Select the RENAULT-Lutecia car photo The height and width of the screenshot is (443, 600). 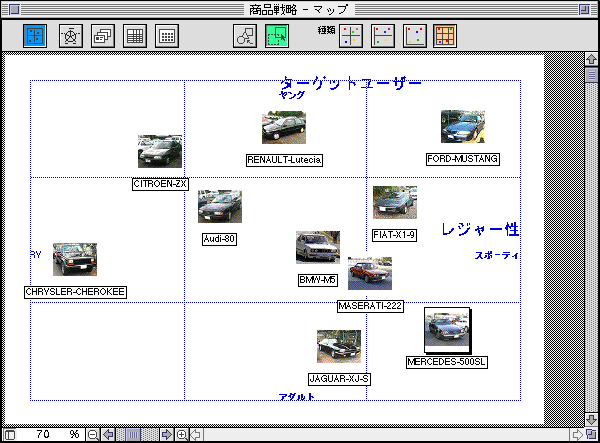pos(284,127)
